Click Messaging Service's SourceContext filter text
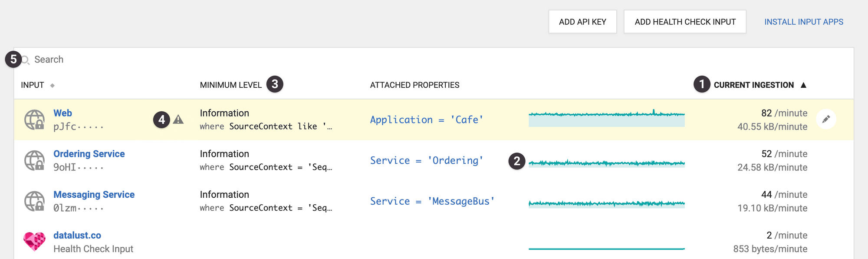 tap(266, 208)
